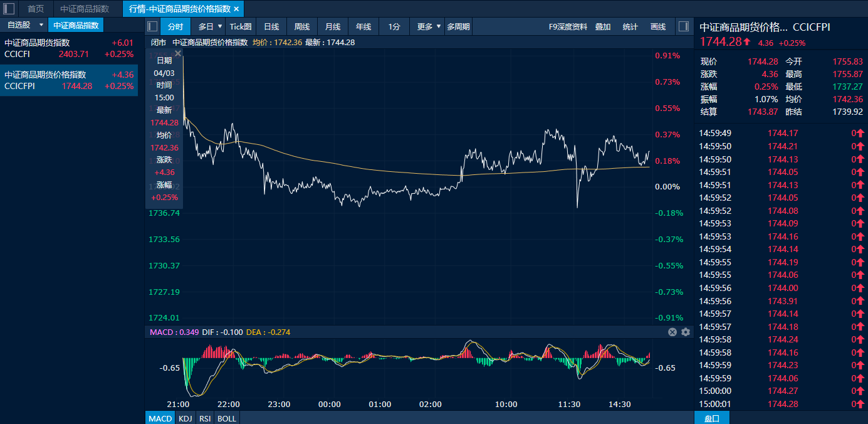Select the 盘口 tab at bottom right
The image size is (868, 424).
pos(712,418)
